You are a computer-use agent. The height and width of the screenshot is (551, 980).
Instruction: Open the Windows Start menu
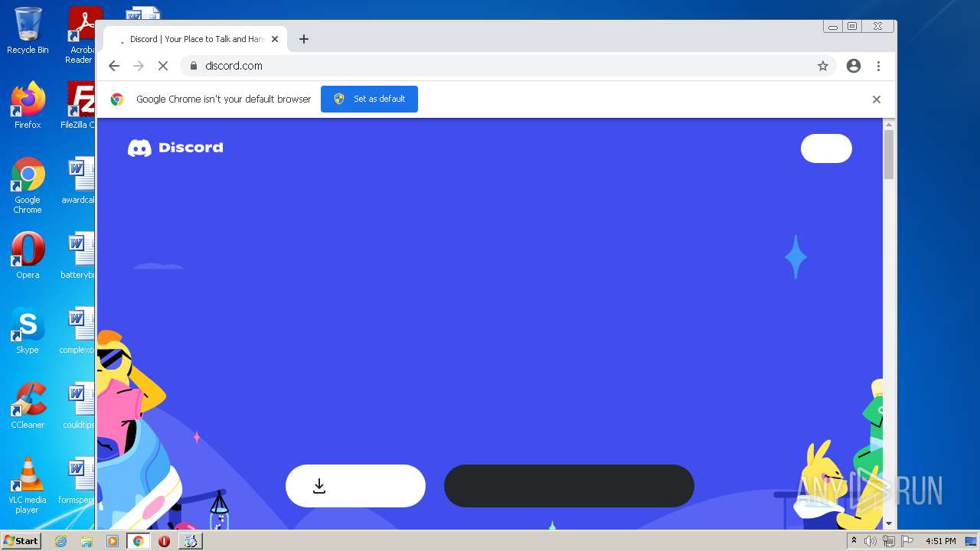pos(21,541)
